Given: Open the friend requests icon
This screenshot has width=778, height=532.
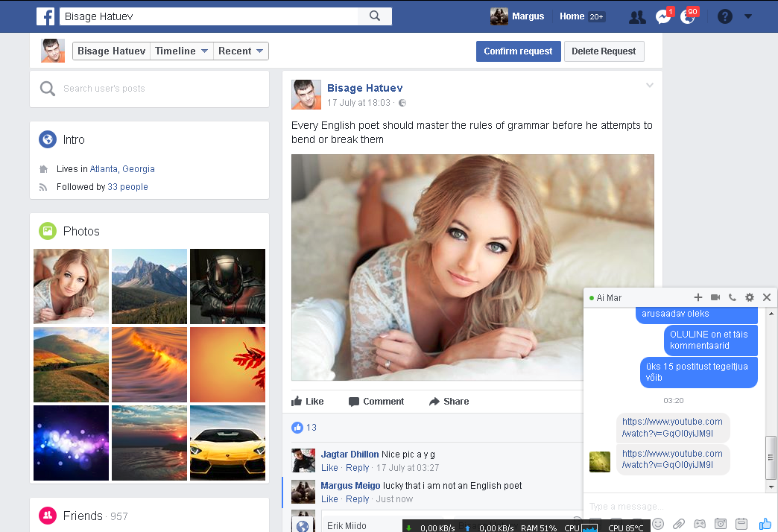Looking at the screenshot, I should (x=637, y=17).
